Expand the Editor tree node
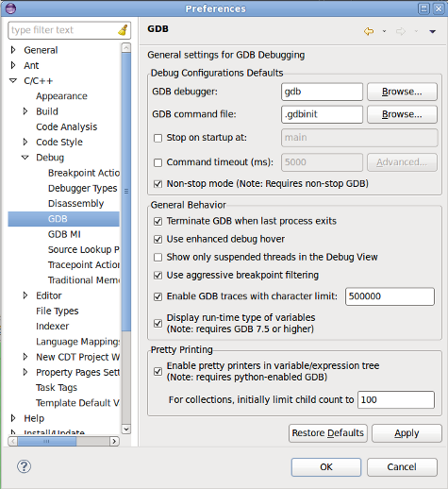 pos(25,295)
